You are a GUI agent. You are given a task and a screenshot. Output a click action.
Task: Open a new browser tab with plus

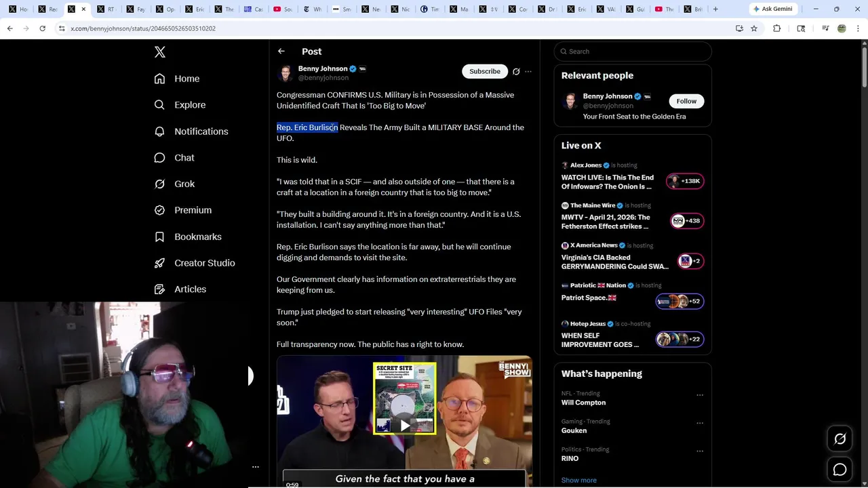click(715, 9)
